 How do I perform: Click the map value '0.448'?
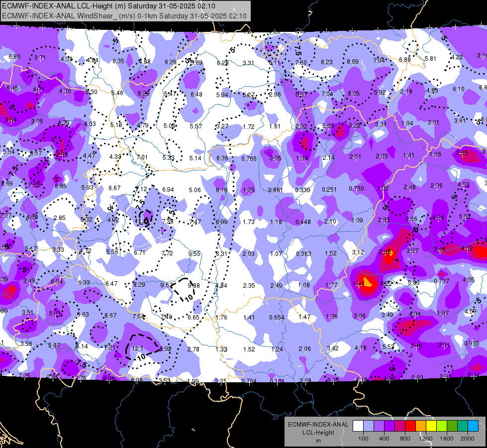coord(303,222)
